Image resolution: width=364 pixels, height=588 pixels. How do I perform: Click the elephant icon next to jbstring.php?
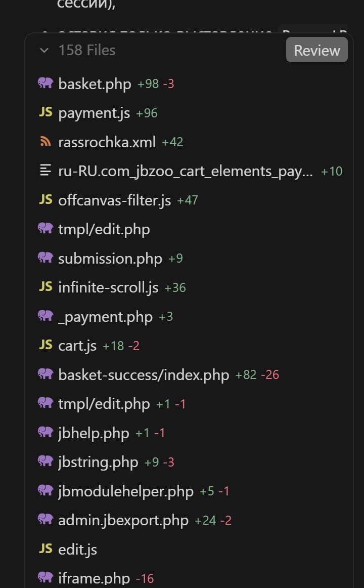point(45,461)
